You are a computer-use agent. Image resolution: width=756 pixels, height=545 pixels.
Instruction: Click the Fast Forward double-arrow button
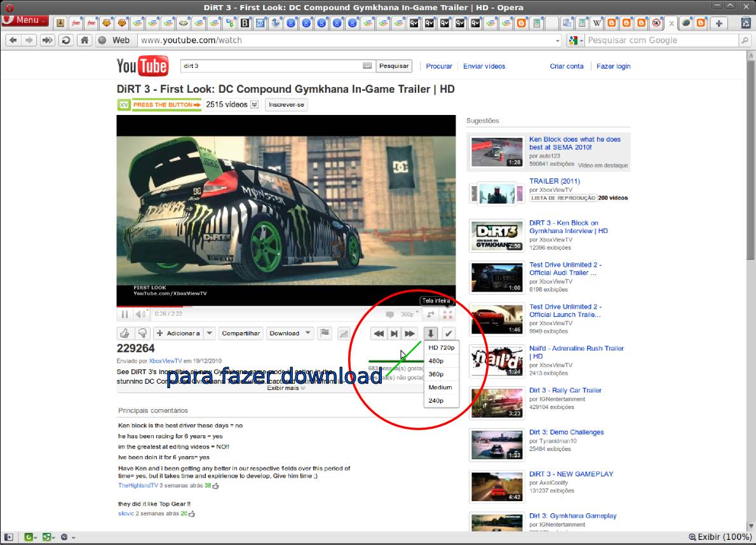(x=47, y=41)
